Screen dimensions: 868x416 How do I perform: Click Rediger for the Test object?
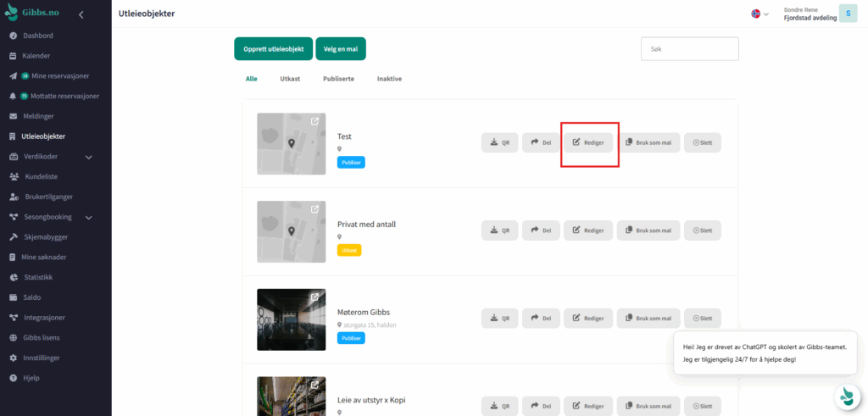(x=588, y=142)
